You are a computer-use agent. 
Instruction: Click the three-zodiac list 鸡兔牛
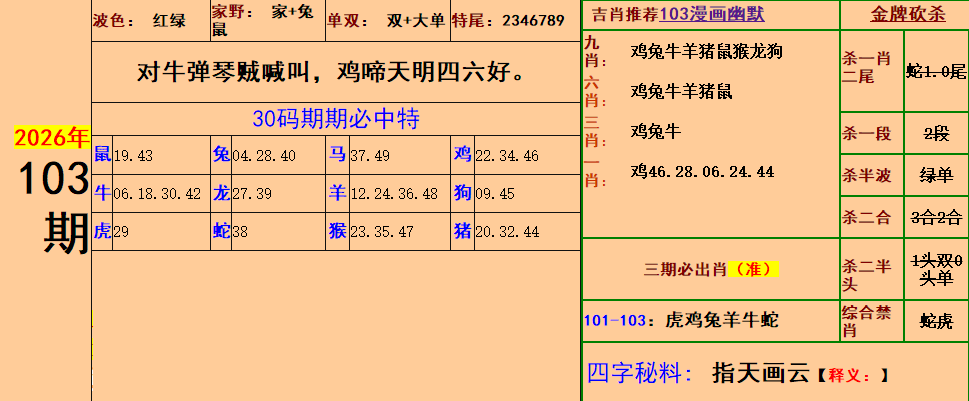[656, 132]
